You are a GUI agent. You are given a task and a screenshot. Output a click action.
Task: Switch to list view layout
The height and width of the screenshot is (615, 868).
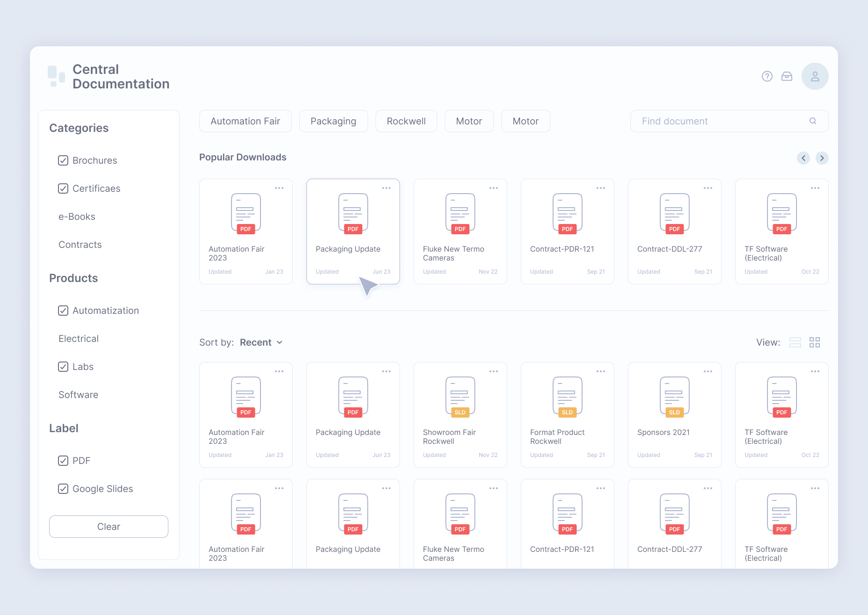795,342
